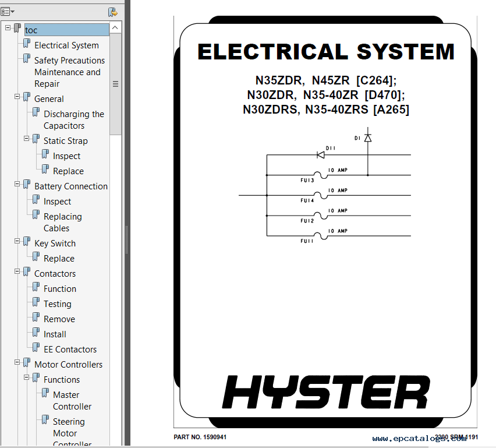496x448 pixels.
Task: Click the Motor Controllers bookmark icon
Action: pos(27,362)
